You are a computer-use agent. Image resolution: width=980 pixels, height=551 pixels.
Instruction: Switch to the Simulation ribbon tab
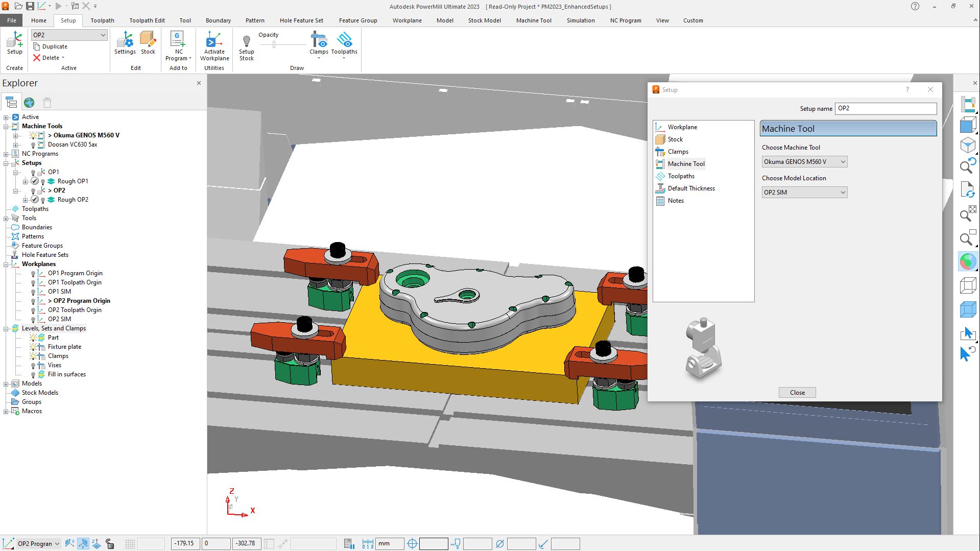[580, 20]
